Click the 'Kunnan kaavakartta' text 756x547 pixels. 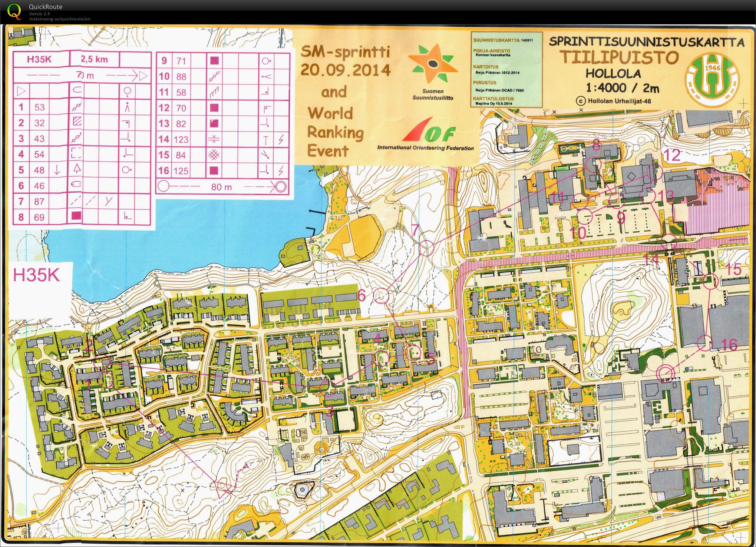tap(492, 55)
